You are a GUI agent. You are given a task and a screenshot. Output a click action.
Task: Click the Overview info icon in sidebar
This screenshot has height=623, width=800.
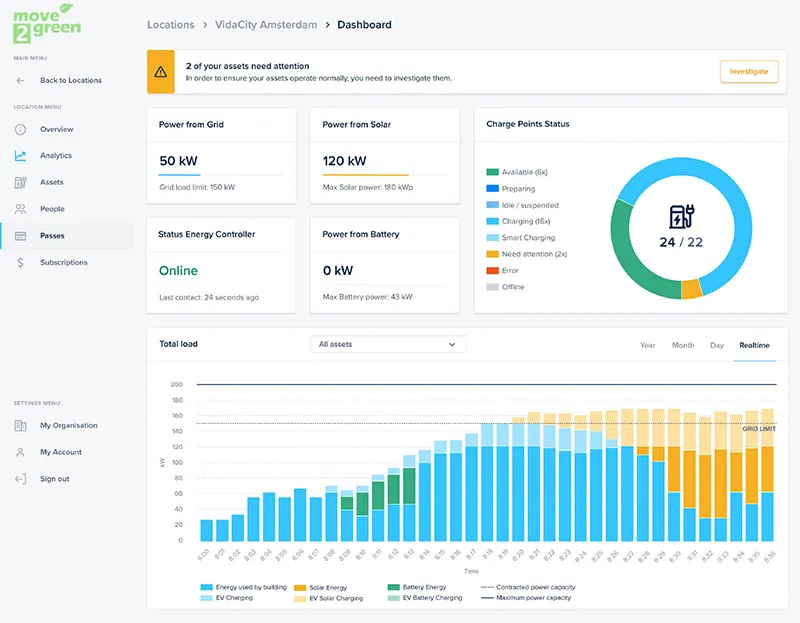(20, 129)
